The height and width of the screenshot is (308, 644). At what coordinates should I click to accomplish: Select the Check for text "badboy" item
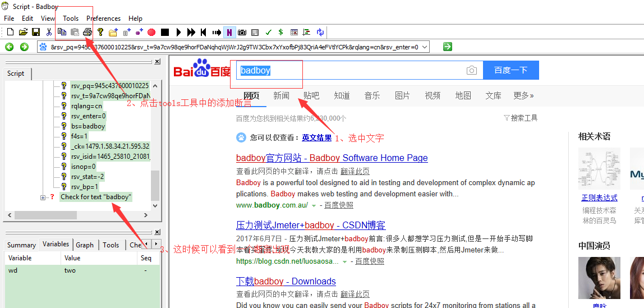(96, 197)
